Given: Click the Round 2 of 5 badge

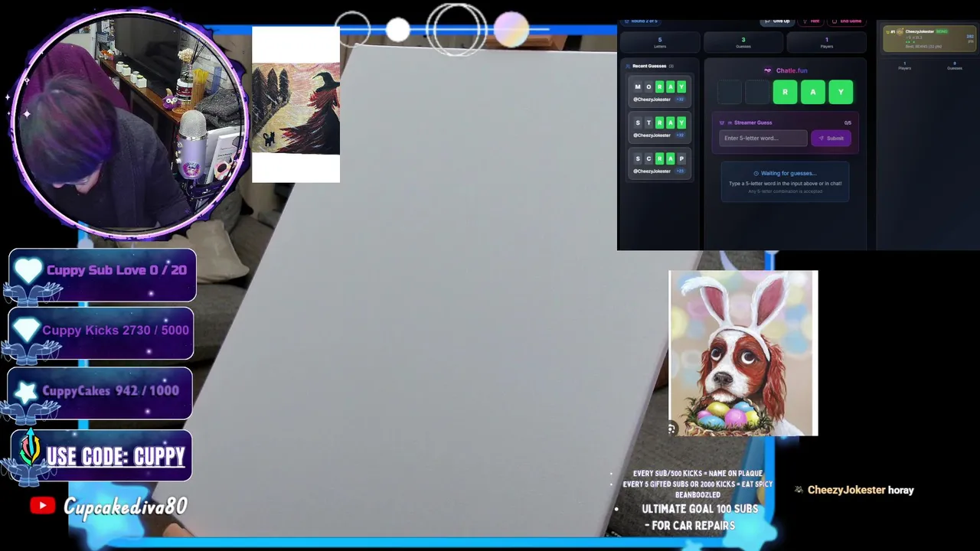Looking at the screenshot, I should [642, 21].
